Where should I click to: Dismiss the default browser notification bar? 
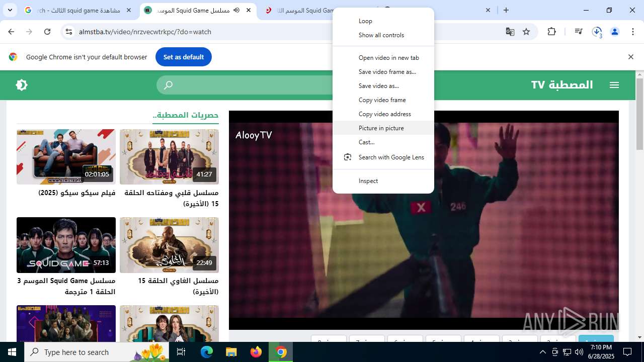tap(630, 57)
